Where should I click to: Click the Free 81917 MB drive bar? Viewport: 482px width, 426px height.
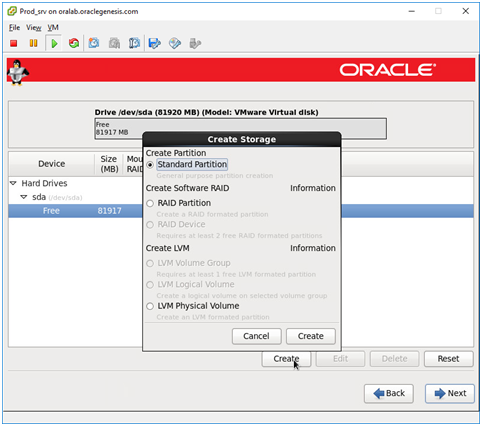[241, 128]
